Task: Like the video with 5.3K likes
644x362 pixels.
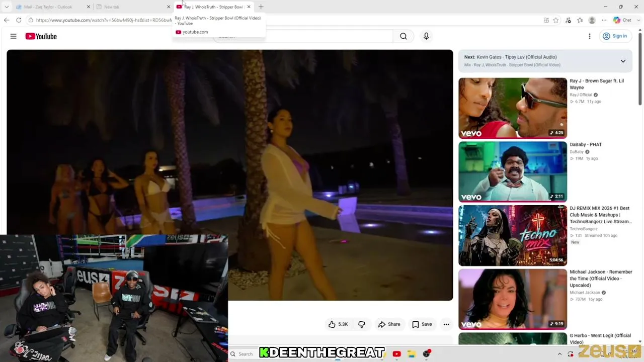Action: (x=338, y=324)
